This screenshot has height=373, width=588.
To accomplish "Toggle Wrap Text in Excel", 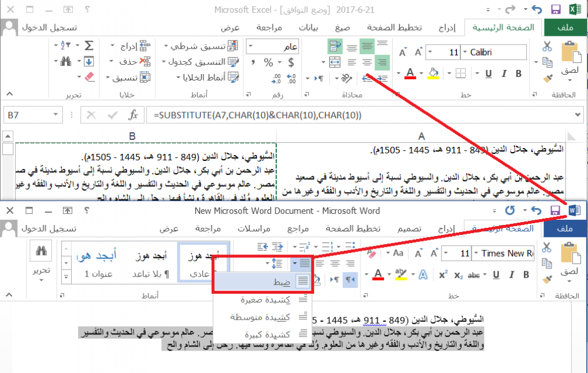I will pyautogui.click(x=335, y=46).
